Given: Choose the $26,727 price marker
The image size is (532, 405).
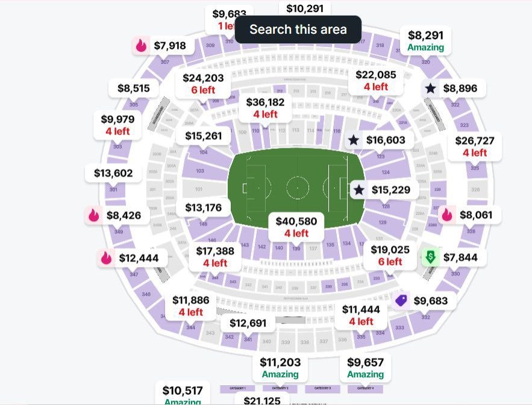Looking at the screenshot, I should click(x=475, y=146).
